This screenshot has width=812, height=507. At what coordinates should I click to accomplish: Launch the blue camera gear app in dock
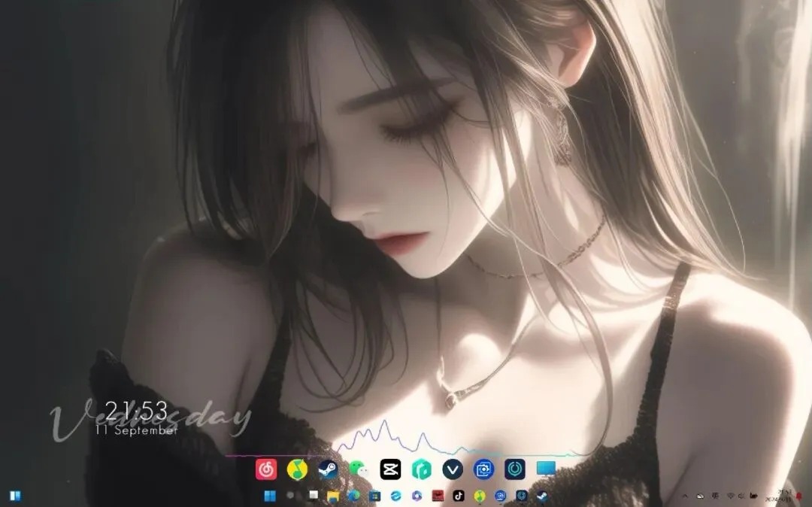pyautogui.click(x=483, y=469)
